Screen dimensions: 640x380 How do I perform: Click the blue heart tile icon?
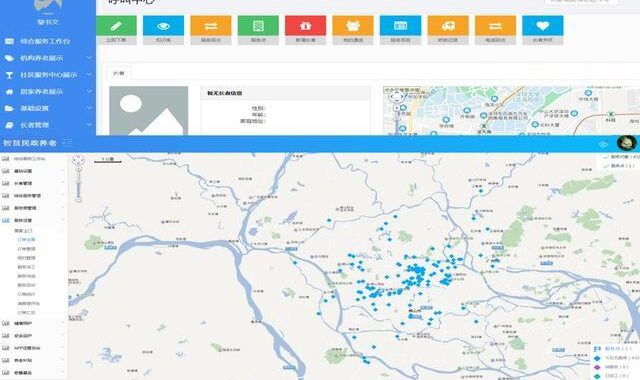tap(542, 26)
